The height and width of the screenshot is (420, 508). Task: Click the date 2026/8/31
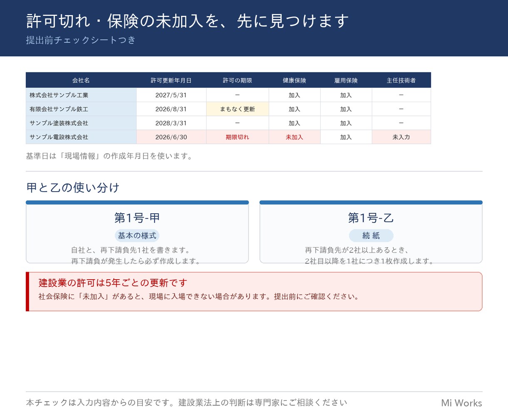point(171,109)
